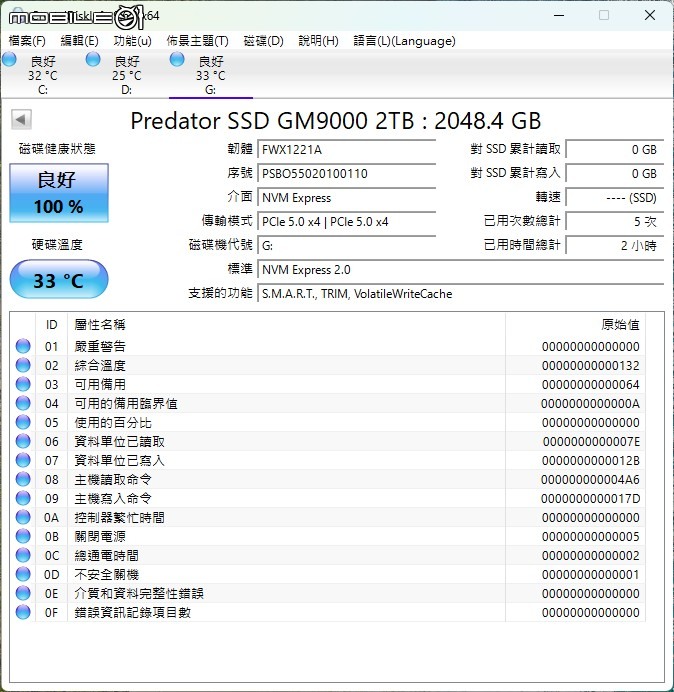Click raw value 000000000012B
674x692 pixels.
591,460
